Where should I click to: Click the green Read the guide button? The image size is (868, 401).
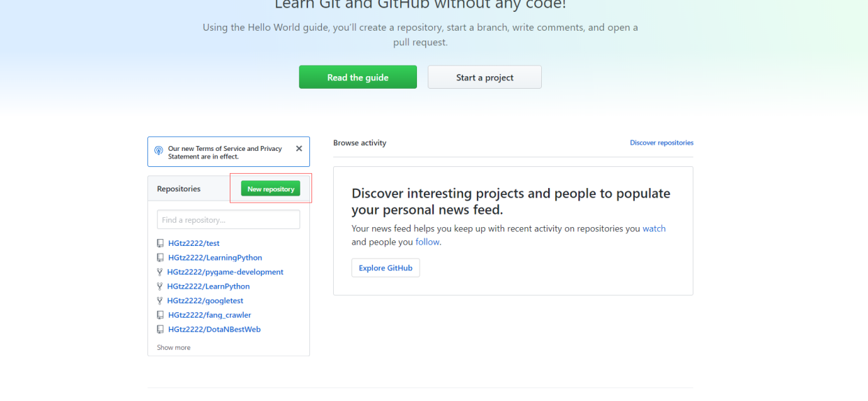pos(358,77)
